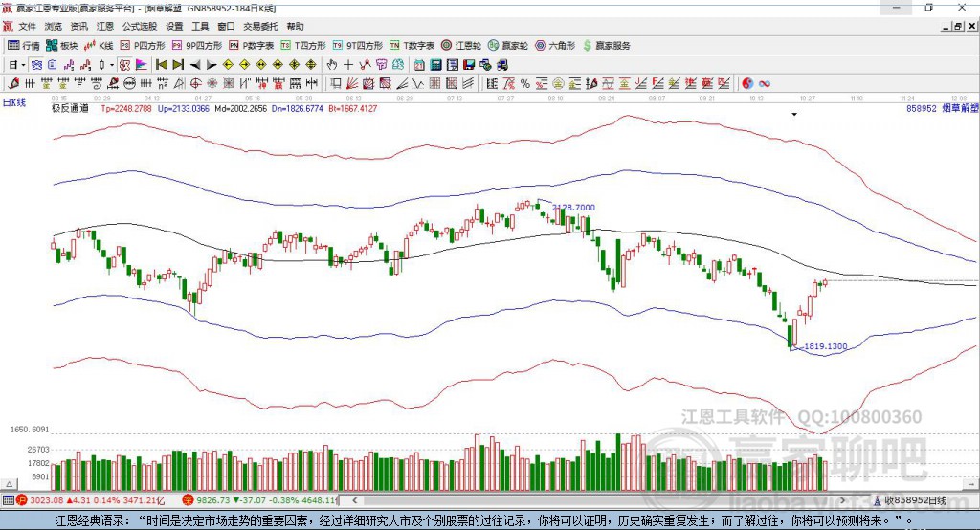Click the red floppy save icon
The image size is (980, 530).
coord(469,65)
